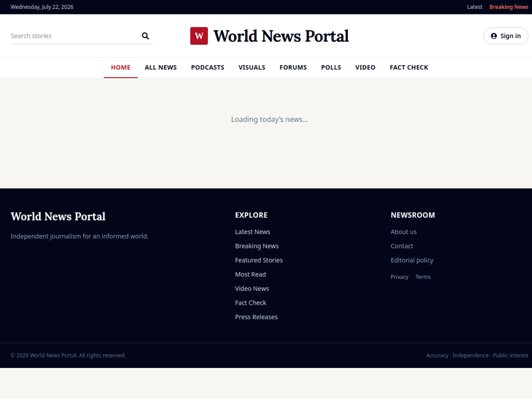Open the Terms link
This screenshot has width=532, height=399.
tap(423, 277)
